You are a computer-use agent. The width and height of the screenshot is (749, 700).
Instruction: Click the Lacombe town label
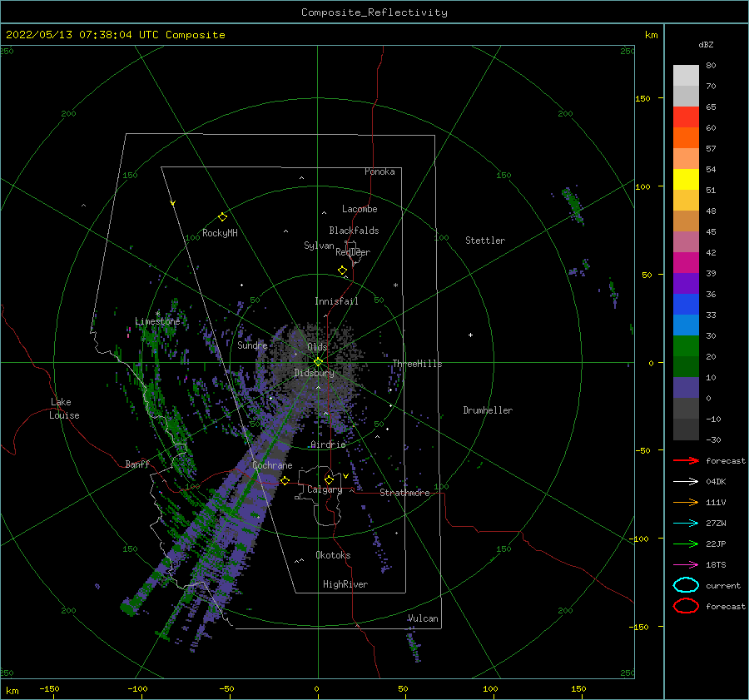[360, 209]
